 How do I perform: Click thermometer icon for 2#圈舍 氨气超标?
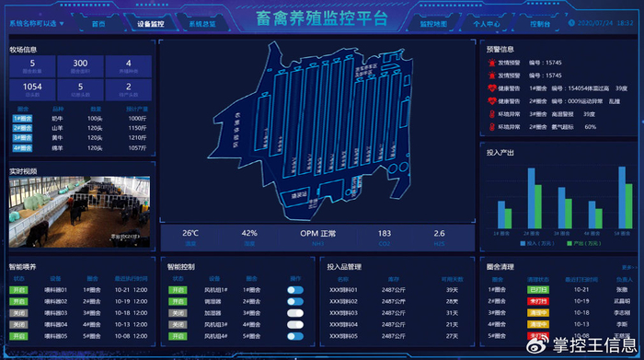point(491,126)
